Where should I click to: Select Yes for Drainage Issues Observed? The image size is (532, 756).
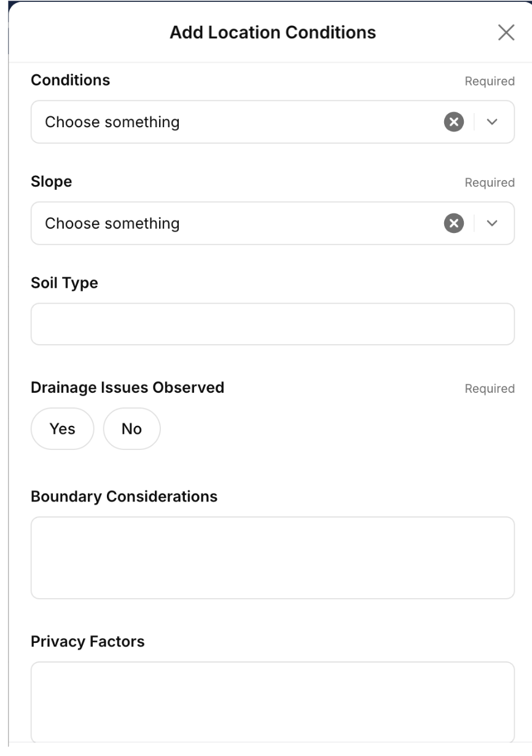tap(62, 429)
